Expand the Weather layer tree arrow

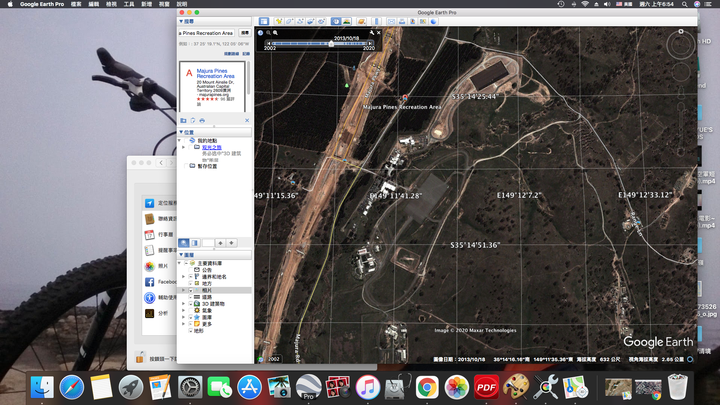pyautogui.click(x=183, y=310)
